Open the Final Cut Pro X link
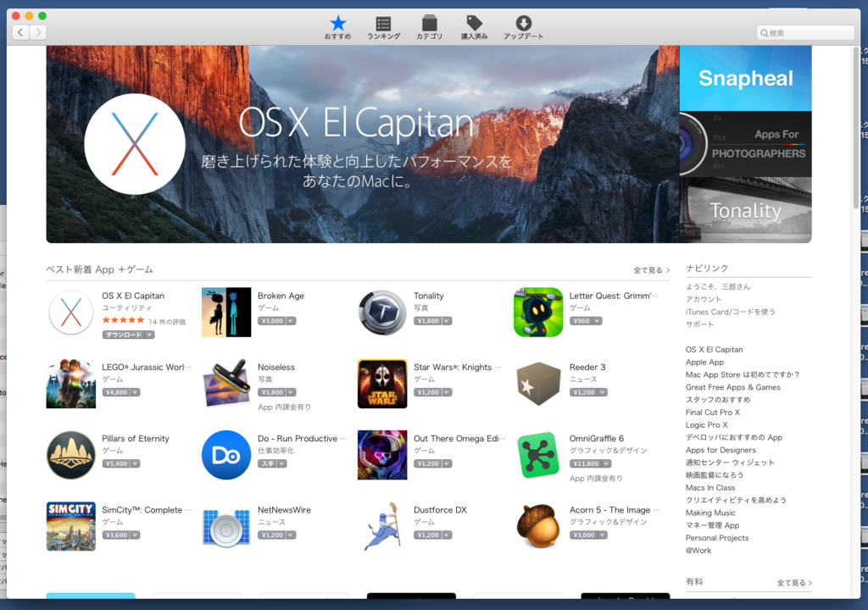The width and height of the screenshot is (868, 610). (x=712, y=413)
